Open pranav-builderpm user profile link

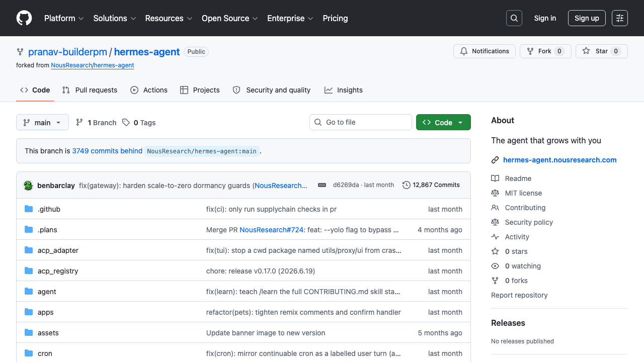[x=68, y=52]
